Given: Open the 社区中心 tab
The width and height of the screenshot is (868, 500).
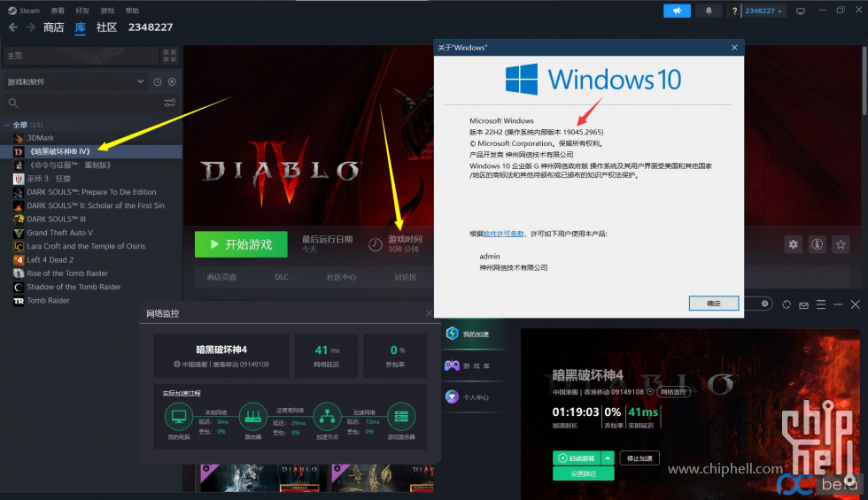Looking at the screenshot, I should click(341, 277).
